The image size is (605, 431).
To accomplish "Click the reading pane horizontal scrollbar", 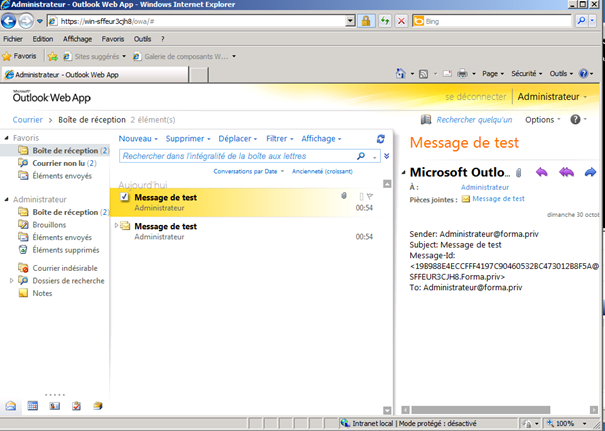I will pos(480,409).
